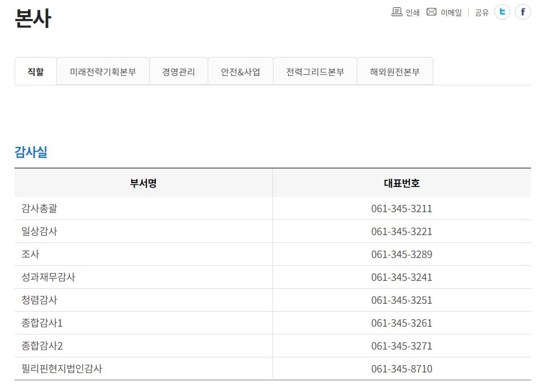Click phone number 061-345-3261

coord(401,323)
